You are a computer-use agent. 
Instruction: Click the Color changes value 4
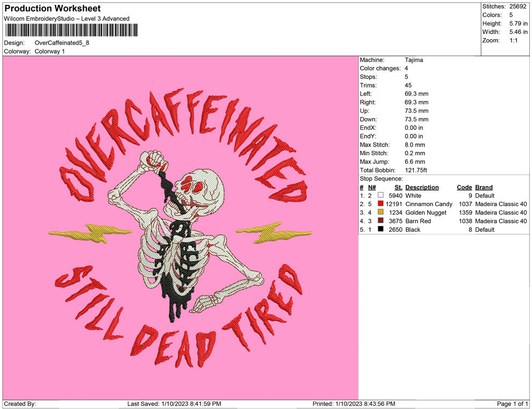[406, 68]
